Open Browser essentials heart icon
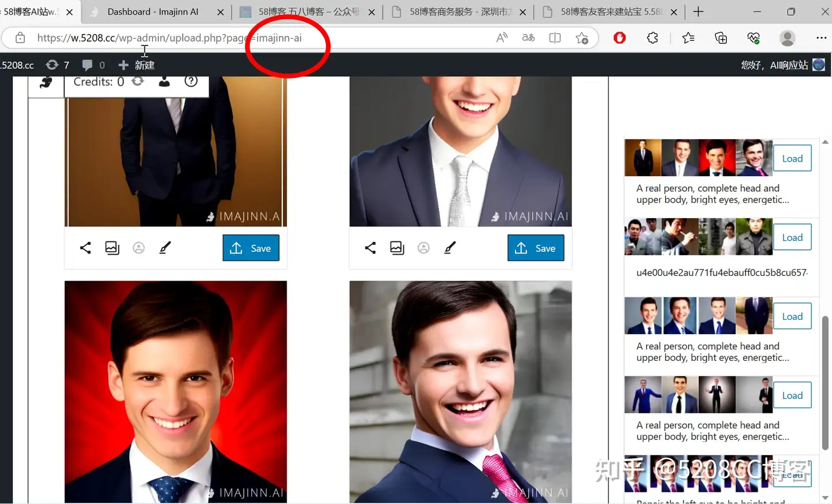 tap(753, 38)
